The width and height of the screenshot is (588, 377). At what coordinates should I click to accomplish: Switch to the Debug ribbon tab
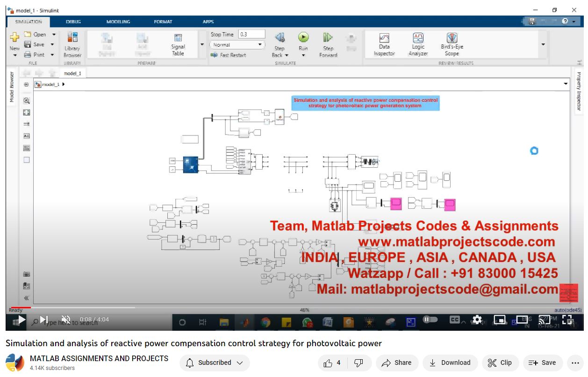tap(73, 21)
